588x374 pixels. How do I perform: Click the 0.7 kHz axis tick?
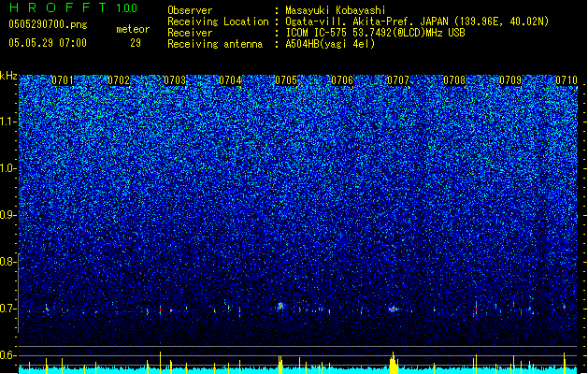click(x=8, y=309)
